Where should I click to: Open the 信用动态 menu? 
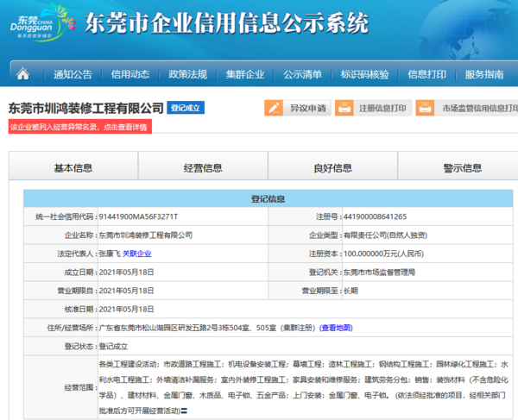tap(130, 74)
